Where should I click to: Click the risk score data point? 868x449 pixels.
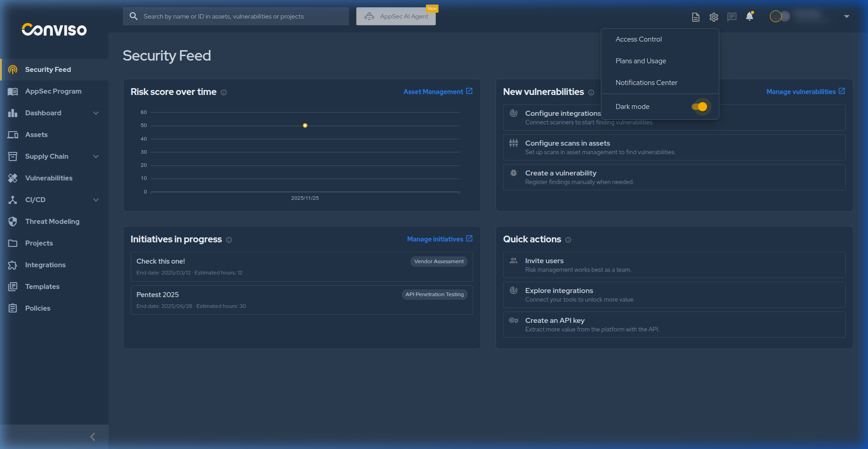[305, 126]
